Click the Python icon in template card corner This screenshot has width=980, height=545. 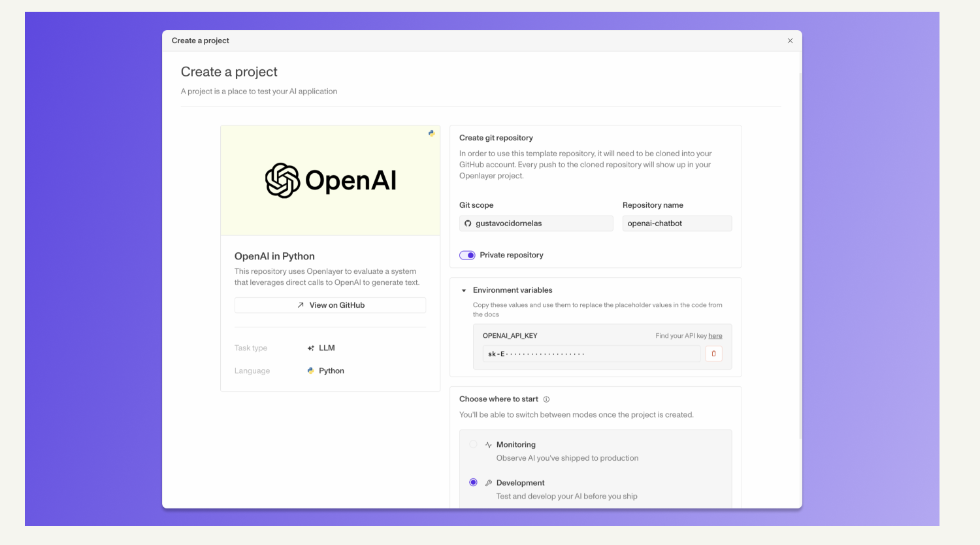click(431, 133)
